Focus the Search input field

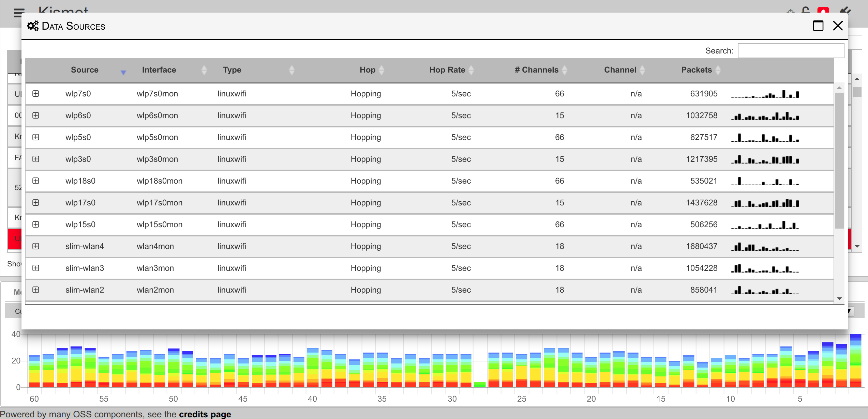(x=791, y=51)
